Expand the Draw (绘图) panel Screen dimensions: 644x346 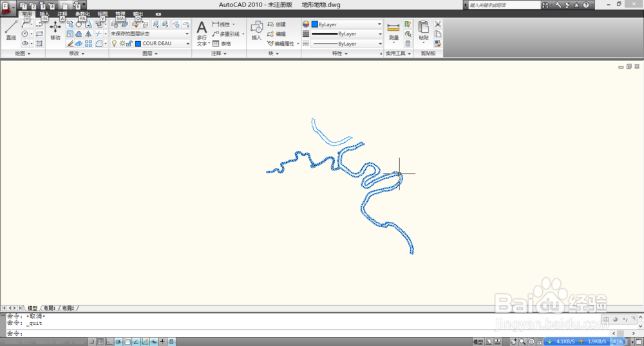tap(23, 53)
